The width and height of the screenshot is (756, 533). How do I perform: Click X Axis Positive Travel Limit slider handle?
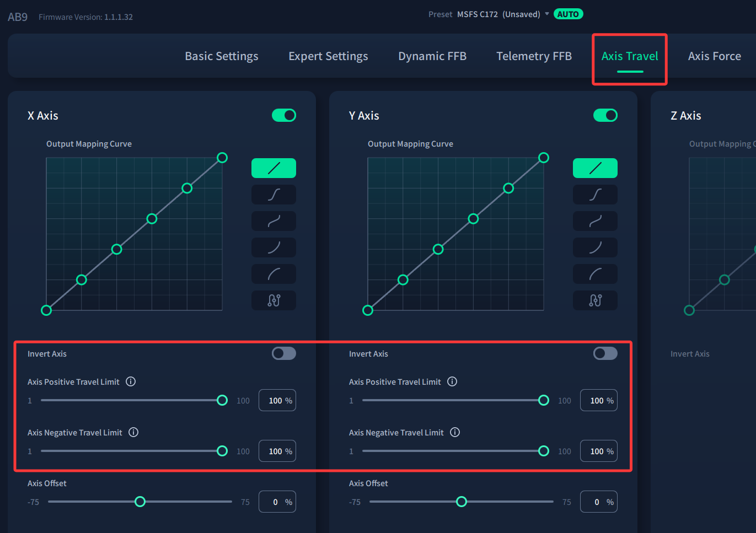point(222,400)
